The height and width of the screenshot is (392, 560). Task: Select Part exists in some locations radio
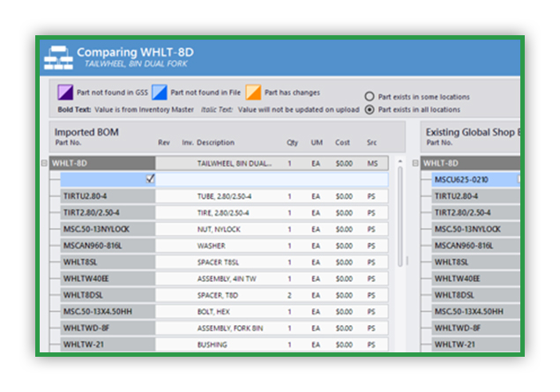coord(370,97)
